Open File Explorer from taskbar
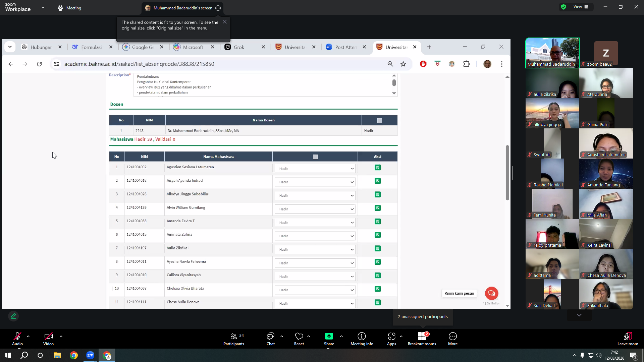This screenshot has width=644, height=362. point(57,355)
